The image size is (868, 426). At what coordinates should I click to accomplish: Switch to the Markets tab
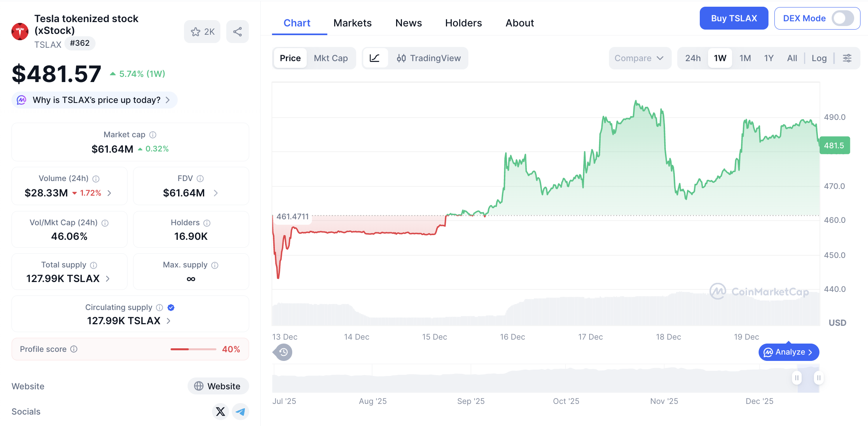click(352, 23)
